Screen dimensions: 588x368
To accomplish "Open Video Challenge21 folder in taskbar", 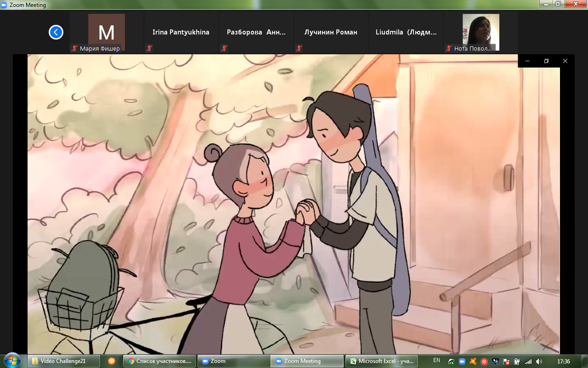I will [x=63, y=361].
